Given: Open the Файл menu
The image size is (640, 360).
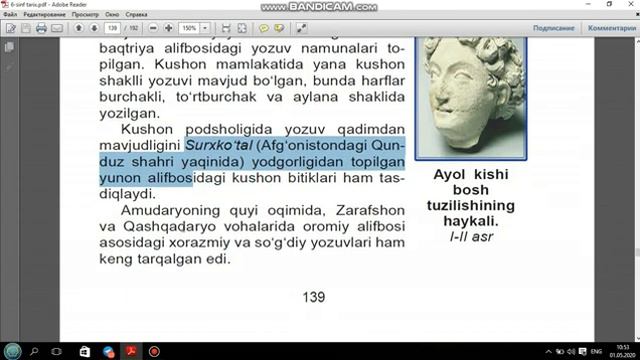Looking at the screenshot, I should [10, 14].
